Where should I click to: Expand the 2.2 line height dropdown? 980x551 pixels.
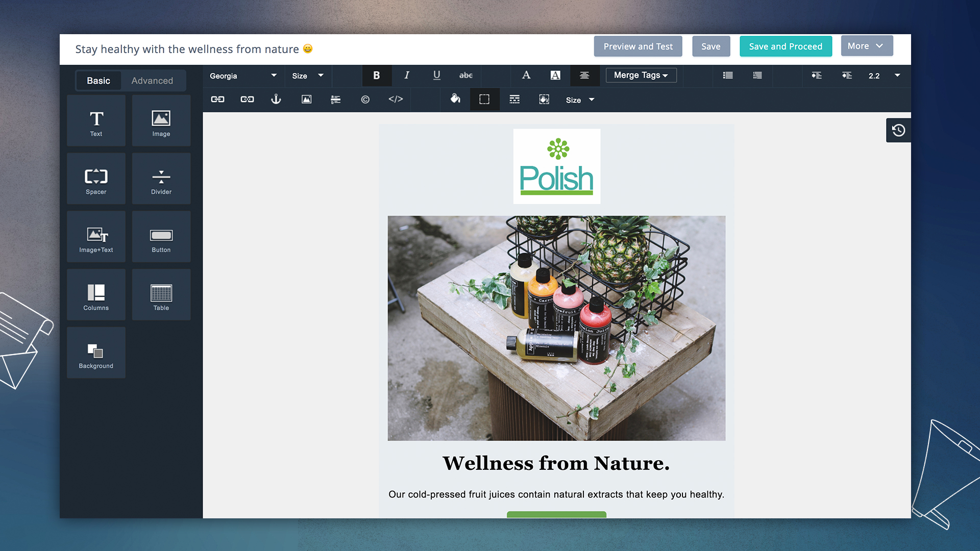[x=897, y=76]
